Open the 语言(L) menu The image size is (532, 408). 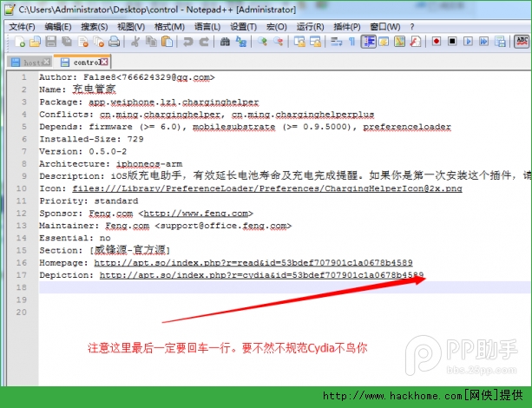point(207,27)
